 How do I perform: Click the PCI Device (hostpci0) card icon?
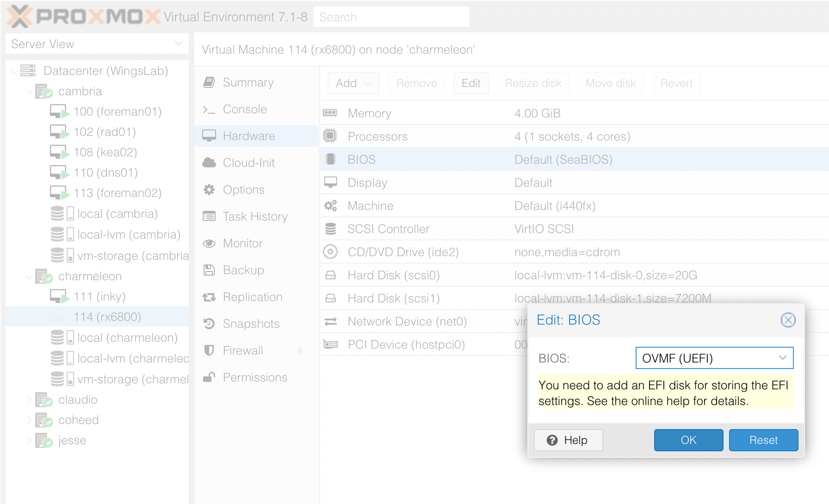[330, 344]
